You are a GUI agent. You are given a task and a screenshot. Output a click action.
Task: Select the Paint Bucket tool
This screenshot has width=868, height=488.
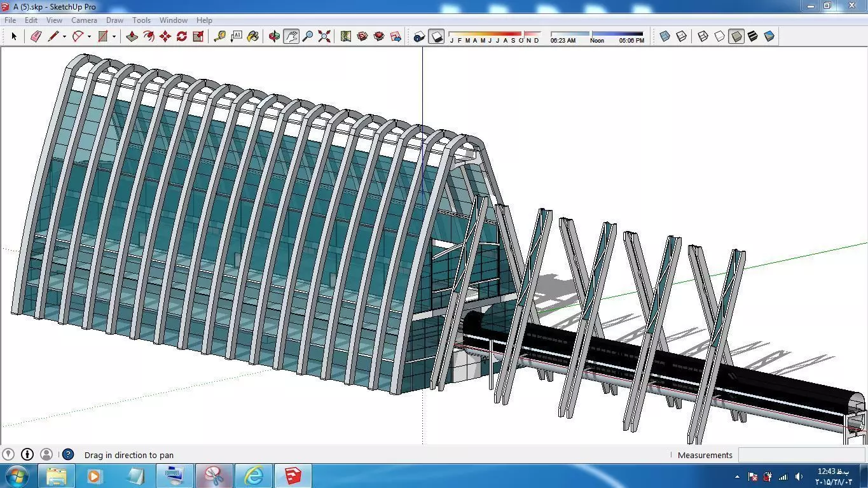[252, 36]
